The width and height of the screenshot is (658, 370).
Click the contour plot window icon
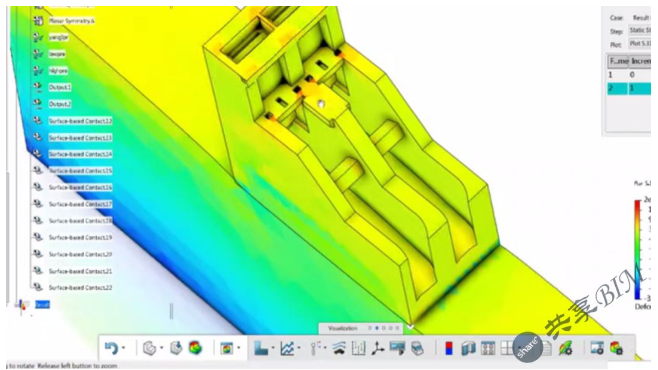tap(227, 348)
